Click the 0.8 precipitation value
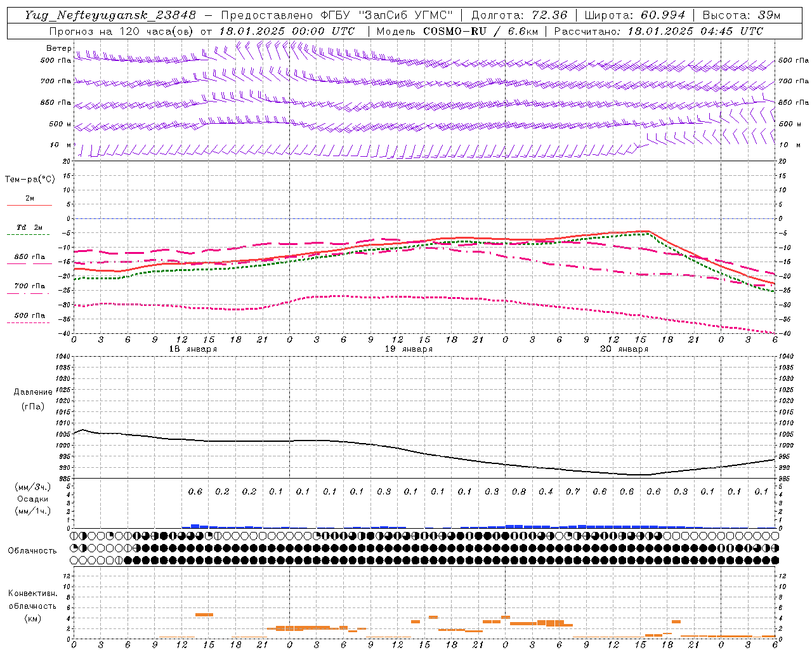Image resolution: width=812 pixels, height=650 pixels. click(x=519, y=491)
